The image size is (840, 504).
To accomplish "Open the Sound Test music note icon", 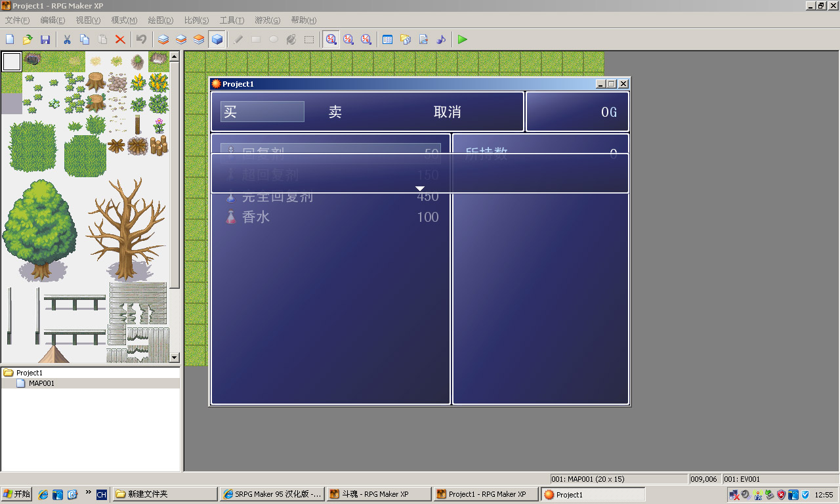I will (x=441, y=39).
